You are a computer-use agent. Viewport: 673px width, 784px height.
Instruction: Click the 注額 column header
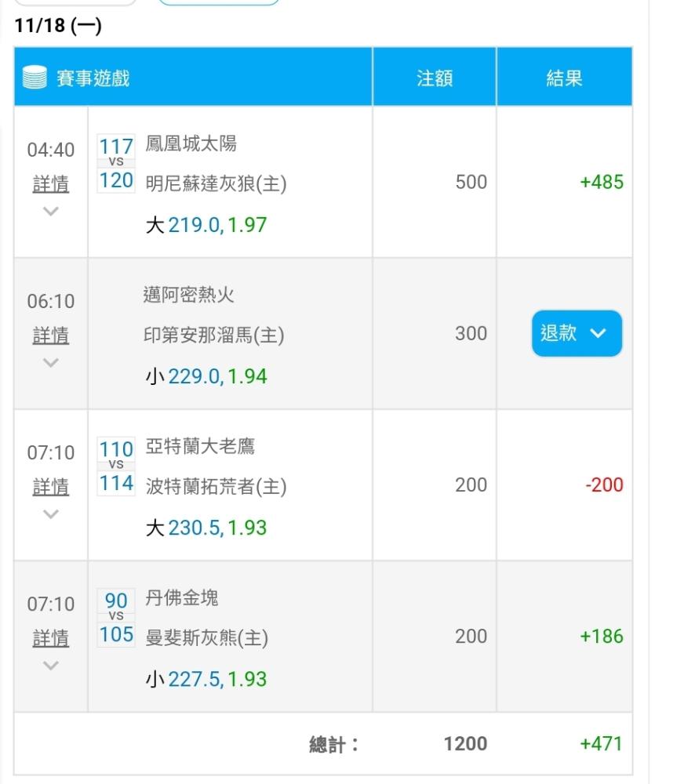pyautogui.click(x=435, y=78)
